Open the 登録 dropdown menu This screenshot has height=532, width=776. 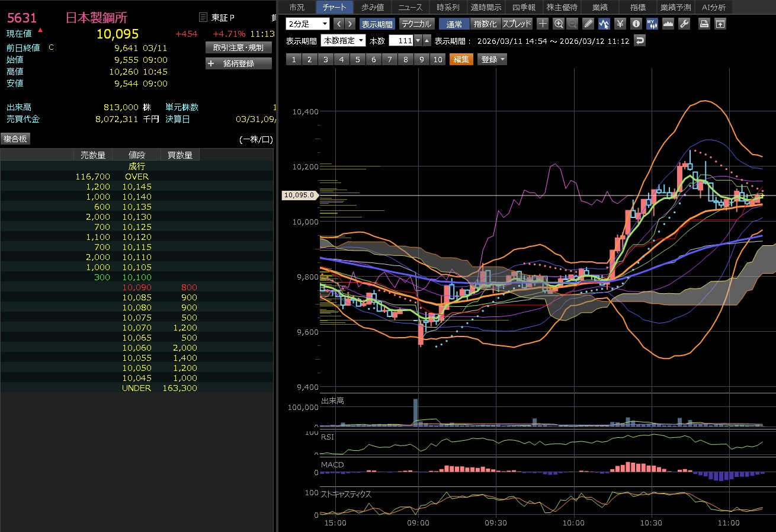492,59
